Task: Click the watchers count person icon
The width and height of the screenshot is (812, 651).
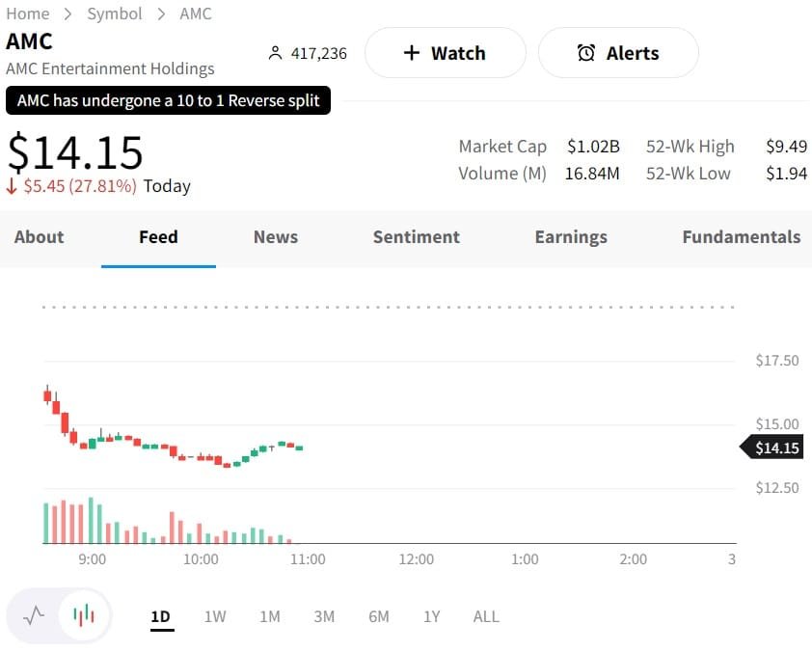Action: tap(275, 54)
